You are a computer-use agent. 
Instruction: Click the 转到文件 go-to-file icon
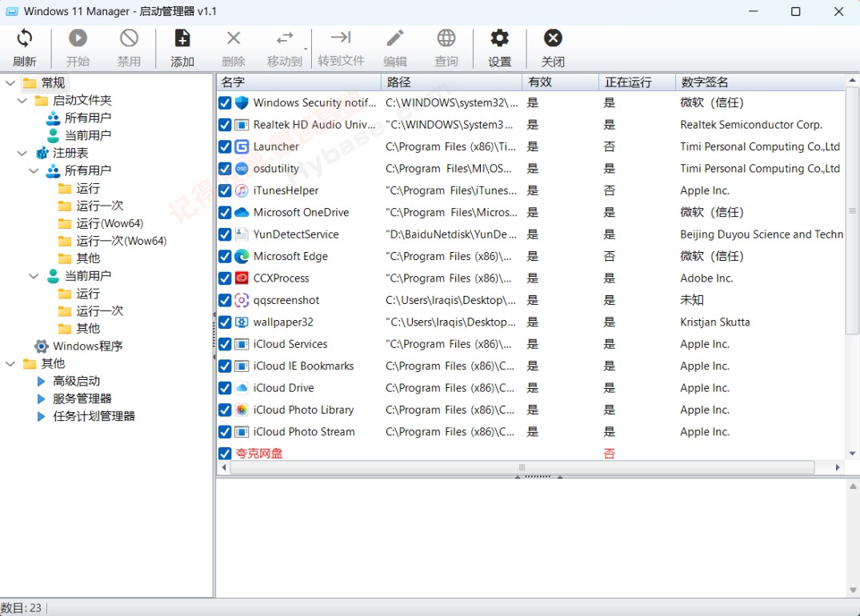tap(341, 38)
